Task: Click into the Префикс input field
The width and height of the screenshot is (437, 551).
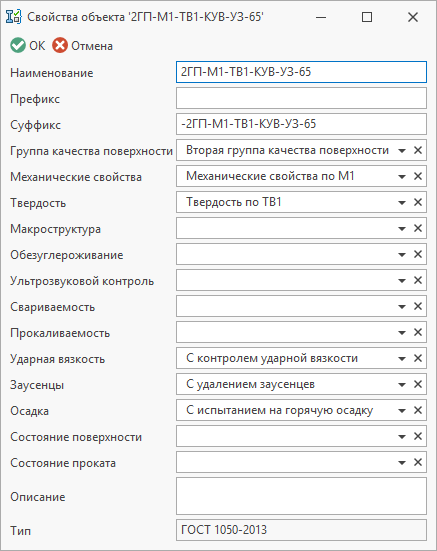Action: [x=301, y=98]
